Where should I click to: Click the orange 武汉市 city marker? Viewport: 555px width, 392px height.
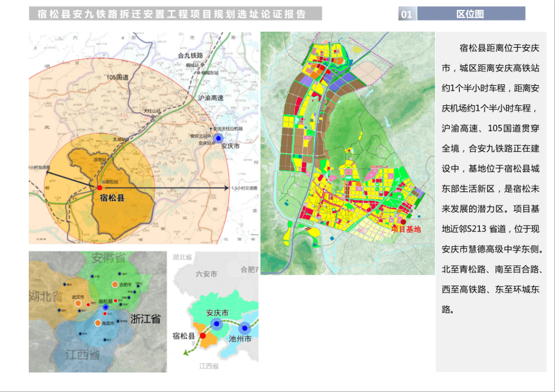[x=78, y=303]
